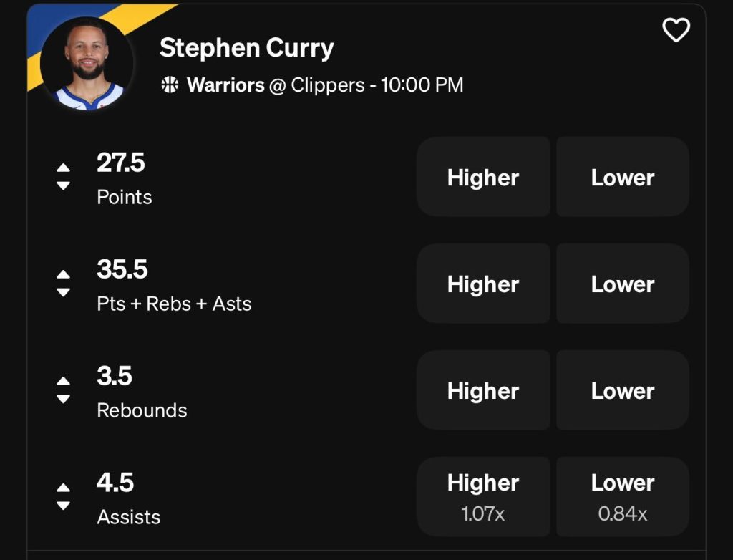Favorite Stephen Curry with the heart icon
The width and height of the screenshot is (733, 560).
coord(676,30)
